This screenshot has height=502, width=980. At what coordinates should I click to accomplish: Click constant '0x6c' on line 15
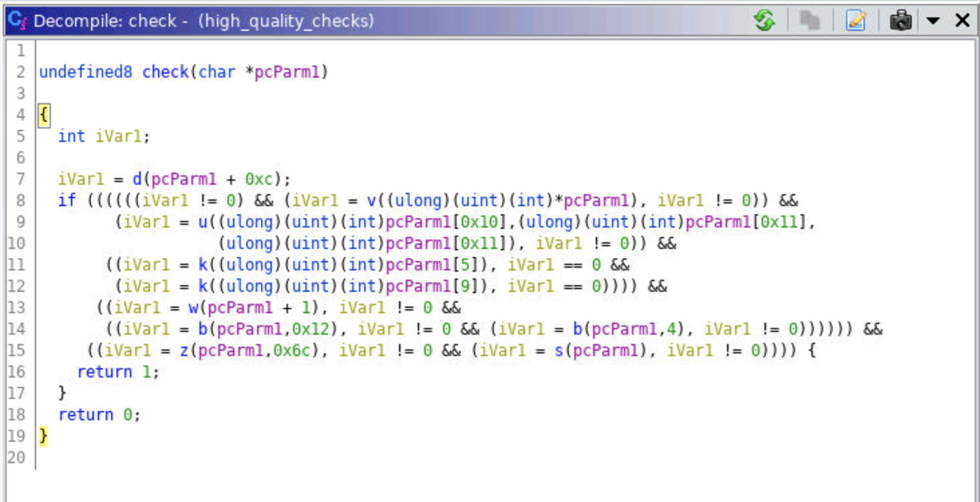287,351
